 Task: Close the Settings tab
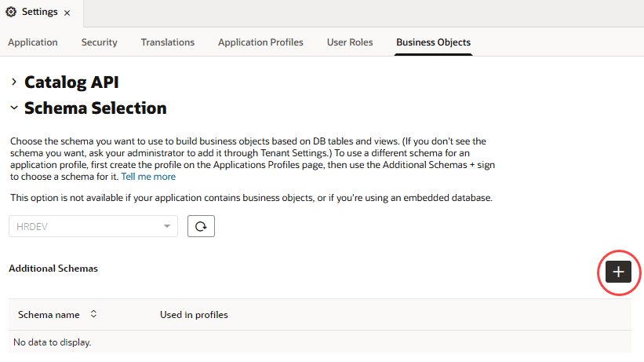point(67,13)
